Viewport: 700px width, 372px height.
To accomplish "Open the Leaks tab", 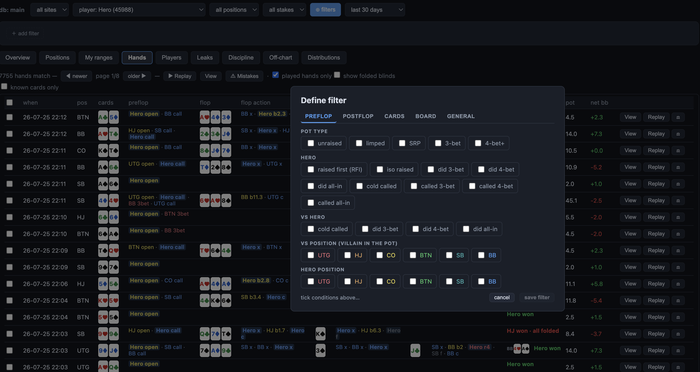I will [205, 58].
